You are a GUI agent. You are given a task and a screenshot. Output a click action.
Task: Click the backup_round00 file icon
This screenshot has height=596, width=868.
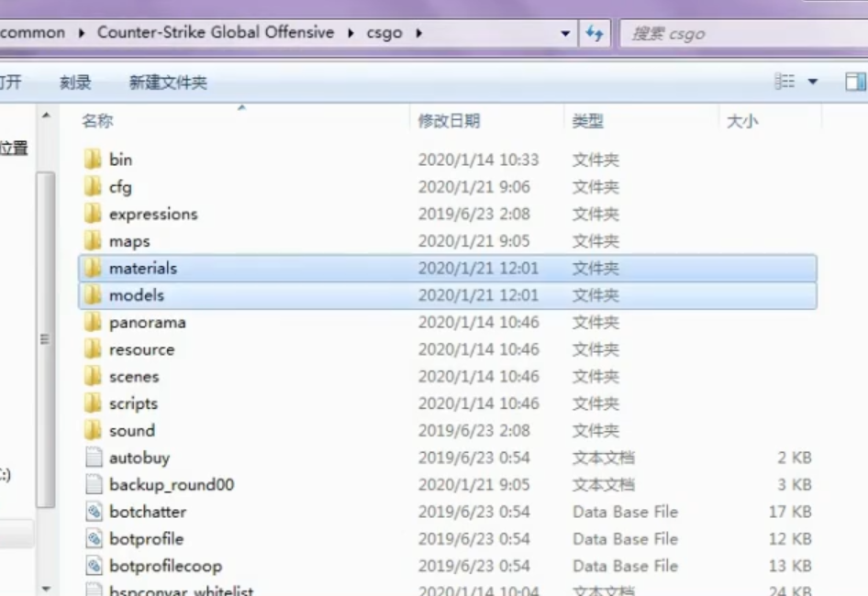click(x=95, y=485)
